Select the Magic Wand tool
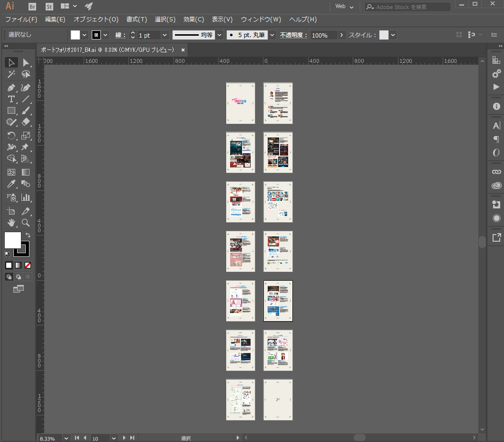 [x=11, y=74]
